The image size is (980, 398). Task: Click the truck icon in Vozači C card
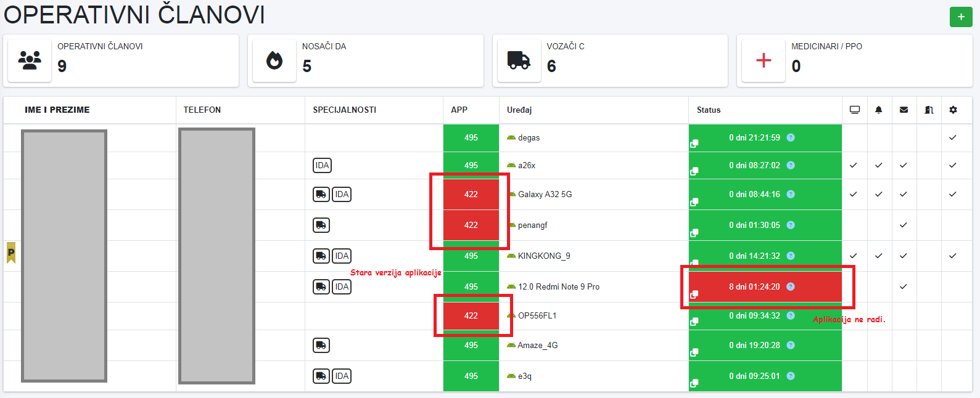[519, 60]
